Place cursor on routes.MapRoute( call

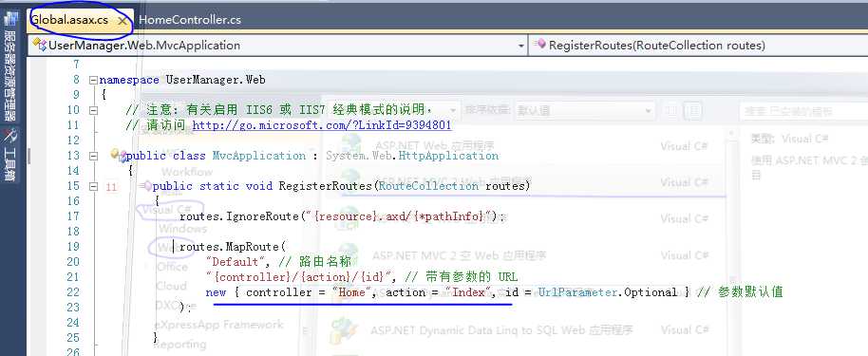[233, 247]
